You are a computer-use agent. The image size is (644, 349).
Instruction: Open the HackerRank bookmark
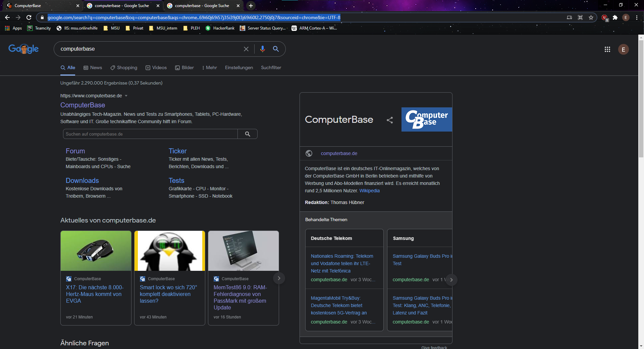click(x=220, y=28)
